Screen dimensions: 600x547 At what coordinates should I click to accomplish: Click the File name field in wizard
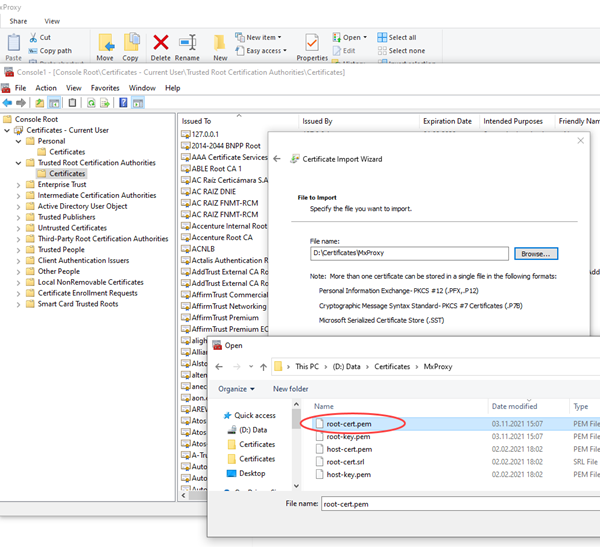point(408,254)
